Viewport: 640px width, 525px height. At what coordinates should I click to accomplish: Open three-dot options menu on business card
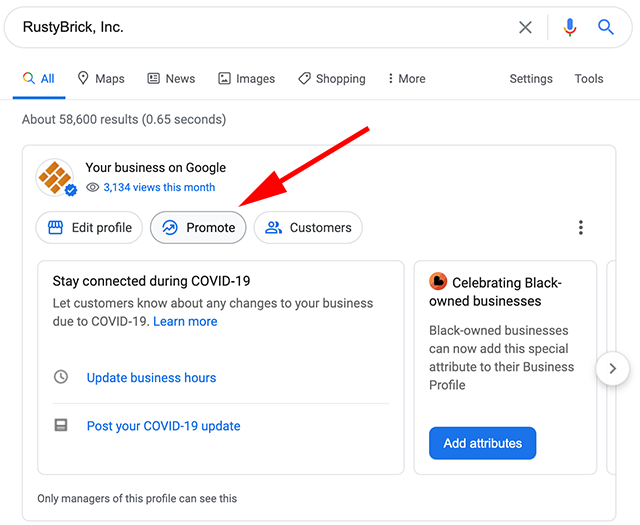click(580, 228)
